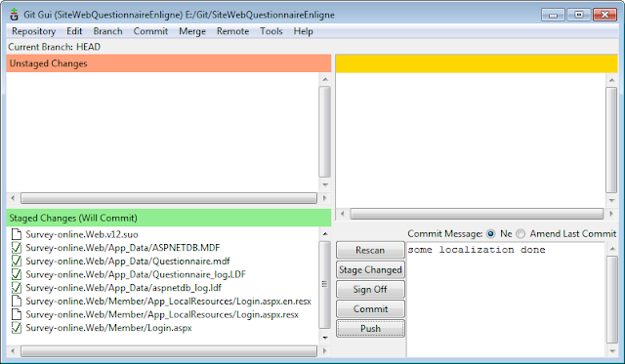
Task: Click the check icon next to Questionnaire.mdf
Action: (17, 261)
